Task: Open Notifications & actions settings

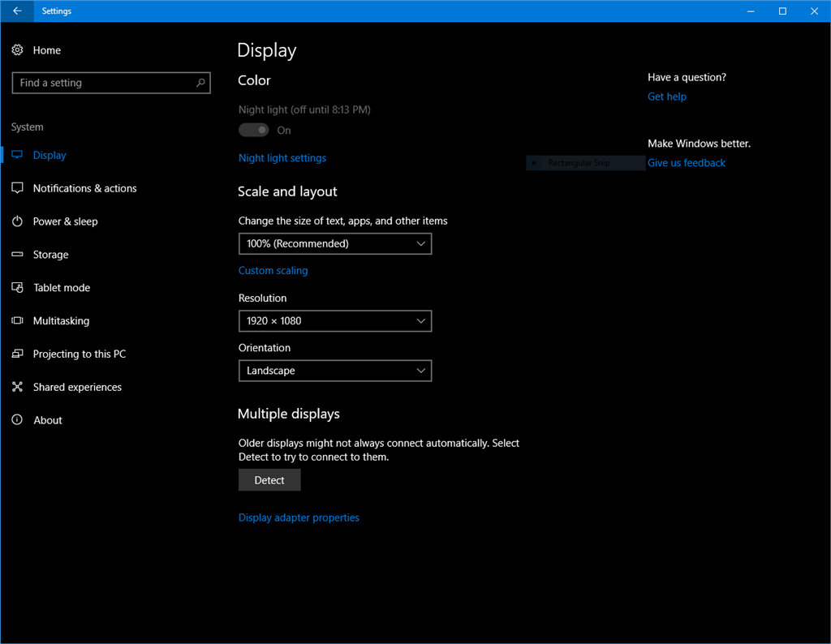Action: [17, 188]
